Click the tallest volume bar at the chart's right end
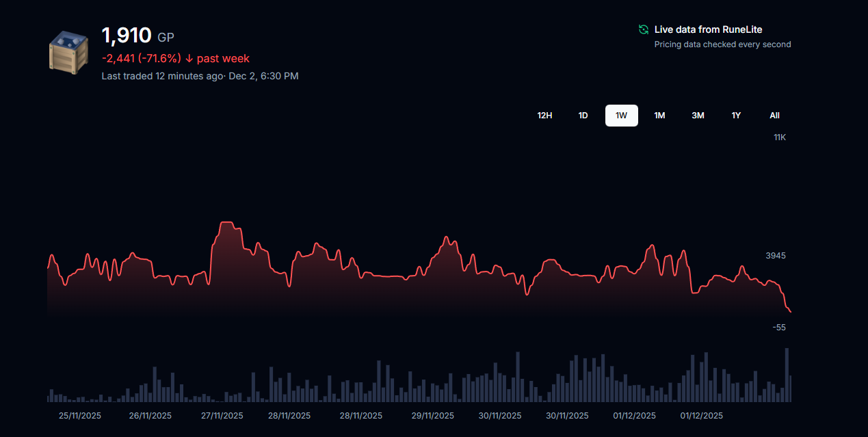 tap(787, 375)
